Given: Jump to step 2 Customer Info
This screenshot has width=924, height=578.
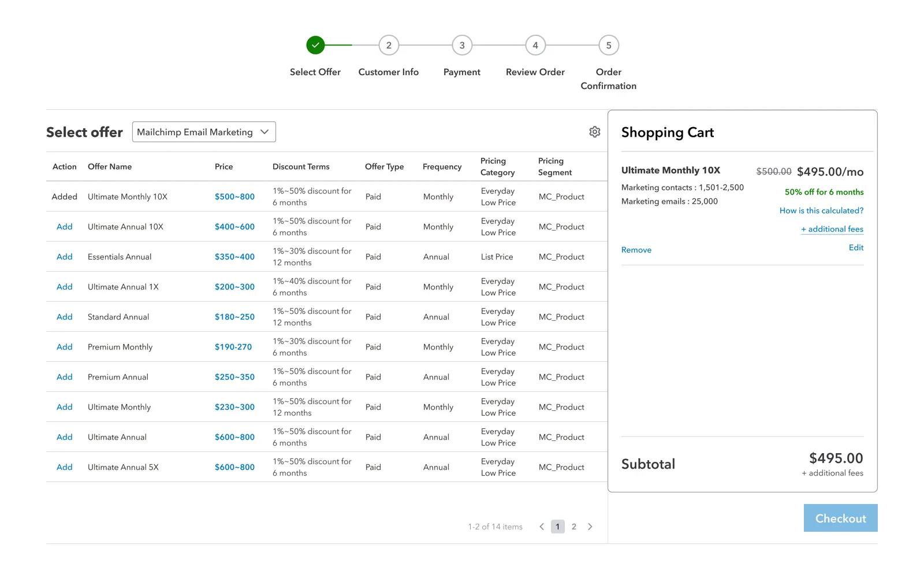Looking at the screenshot, I should tap(389, 45).
